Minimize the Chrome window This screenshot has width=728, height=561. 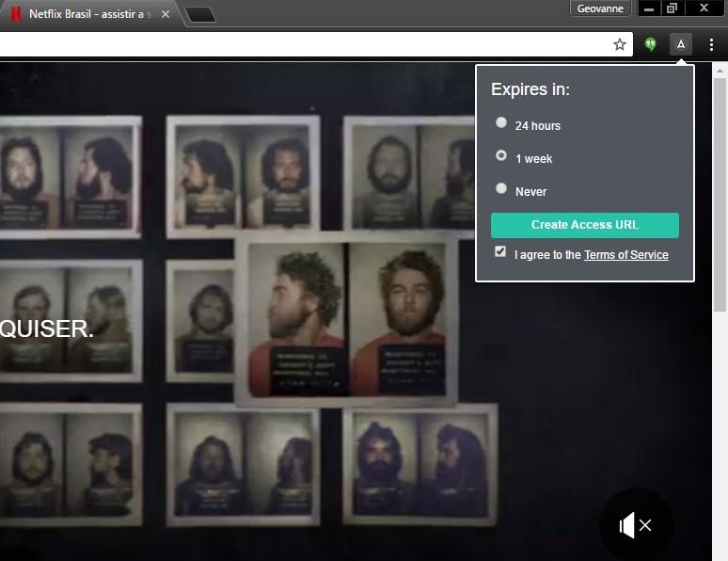pyautogui.click(x=649, y=8)
